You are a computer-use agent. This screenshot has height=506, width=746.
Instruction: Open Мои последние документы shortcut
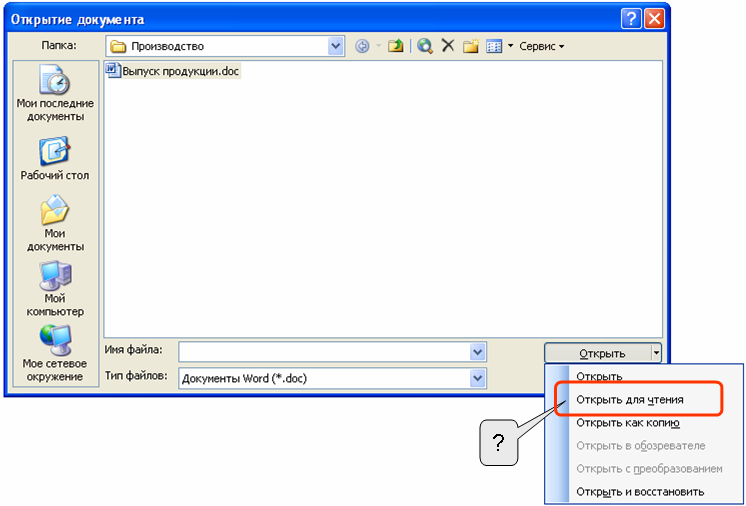[x=55, y=93]
